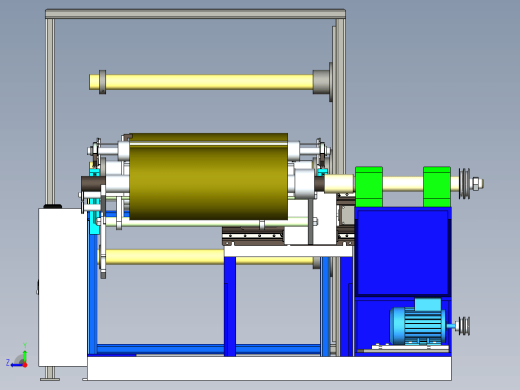
Task: Select the white table plate under rails
Action: click(288, 251)
